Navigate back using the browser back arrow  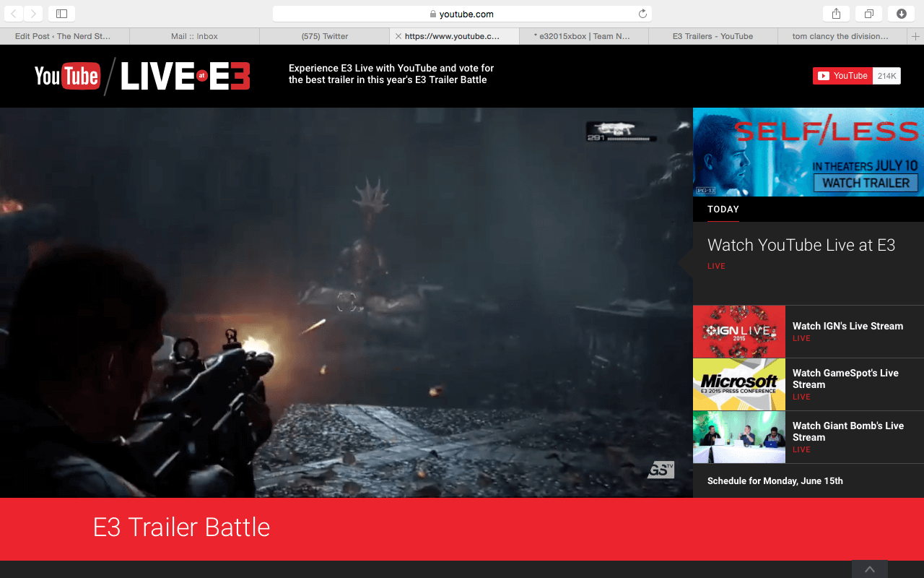coord(13,13)
